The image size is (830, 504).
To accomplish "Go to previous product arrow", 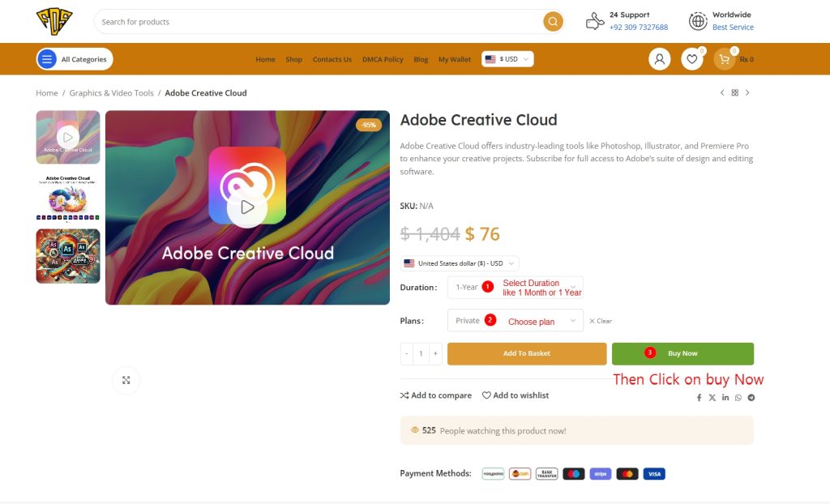I will [722, 92].
